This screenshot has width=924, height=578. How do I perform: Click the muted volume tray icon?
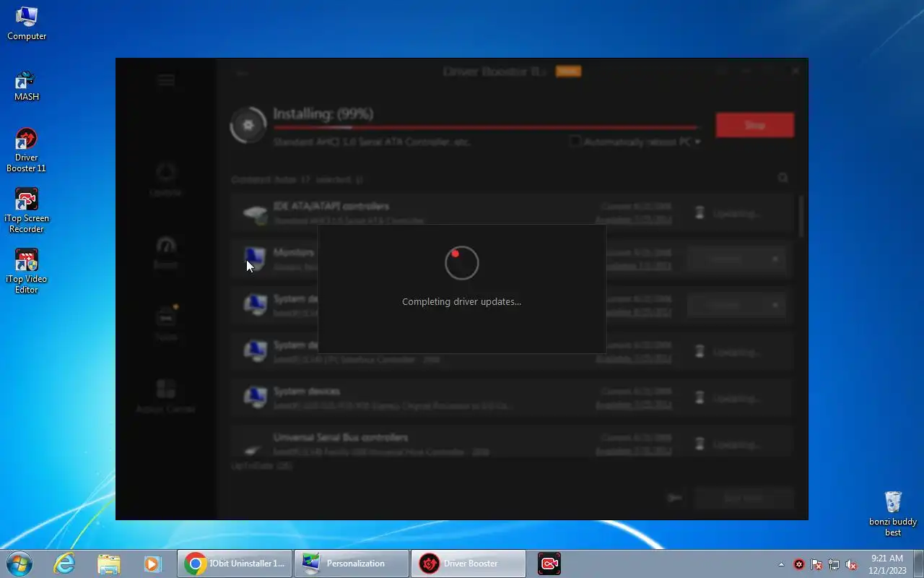(851, 564)
